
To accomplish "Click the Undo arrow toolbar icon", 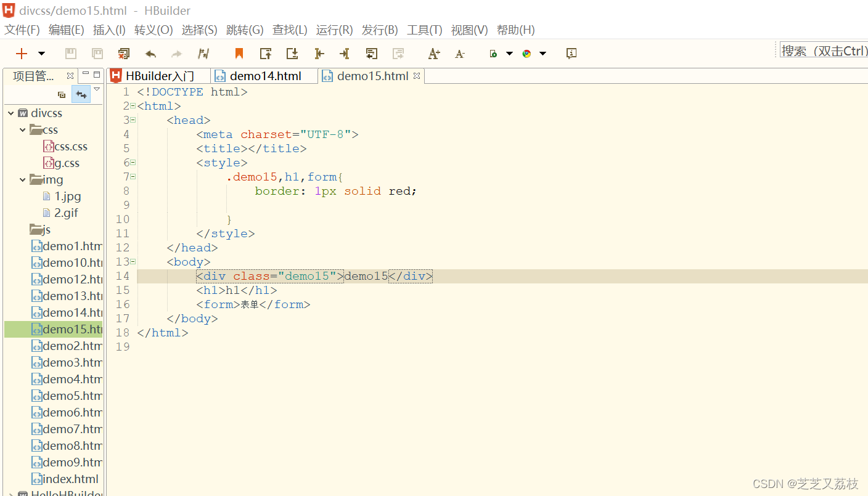I will 150,54.
